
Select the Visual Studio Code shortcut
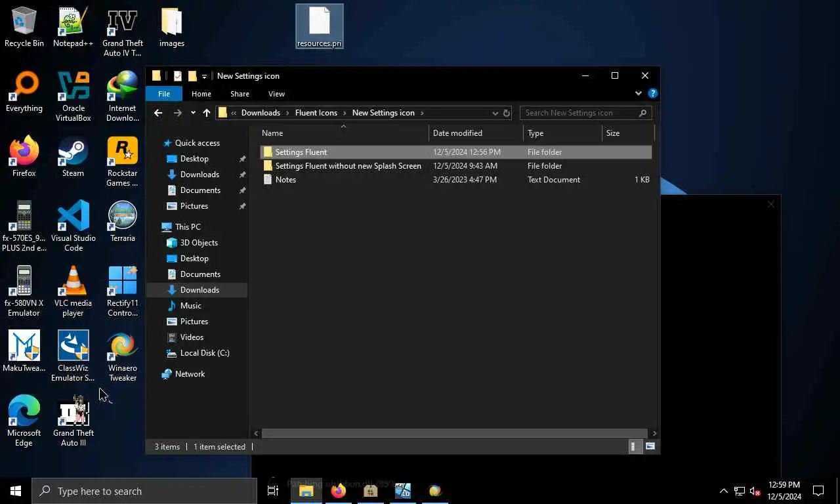[x=73, y=227]
